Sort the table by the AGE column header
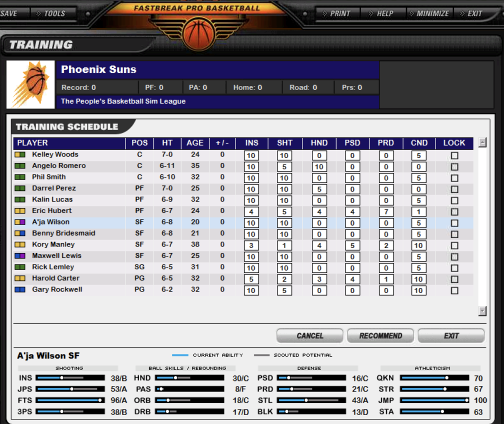 [x=195, y=143]
